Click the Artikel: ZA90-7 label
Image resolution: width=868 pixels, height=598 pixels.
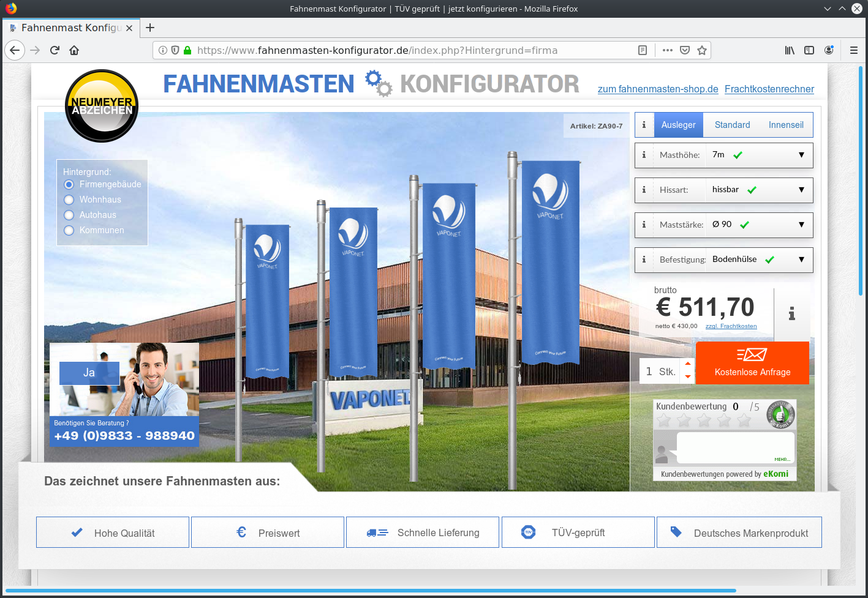[596, 126]
